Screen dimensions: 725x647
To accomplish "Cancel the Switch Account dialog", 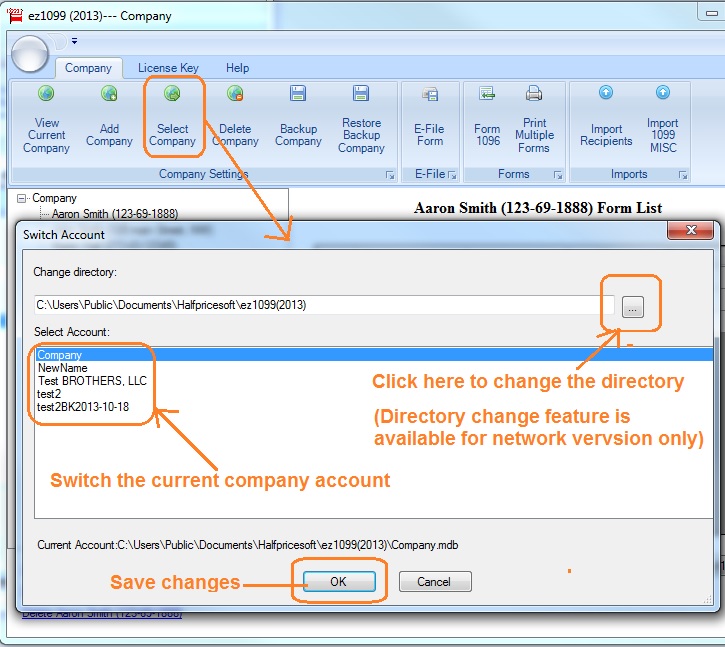I will click(x=434, y=581).
